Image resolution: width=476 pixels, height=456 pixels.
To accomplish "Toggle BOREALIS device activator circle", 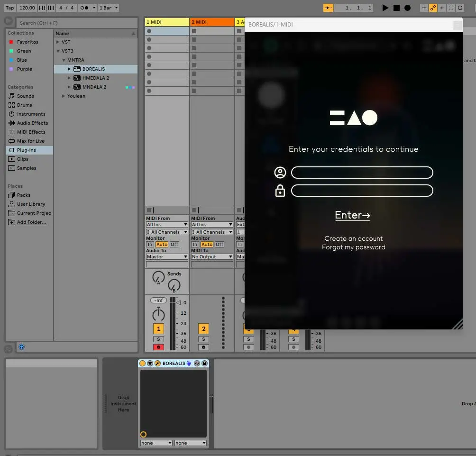I will pyautogui.click(x=142, y=364).
